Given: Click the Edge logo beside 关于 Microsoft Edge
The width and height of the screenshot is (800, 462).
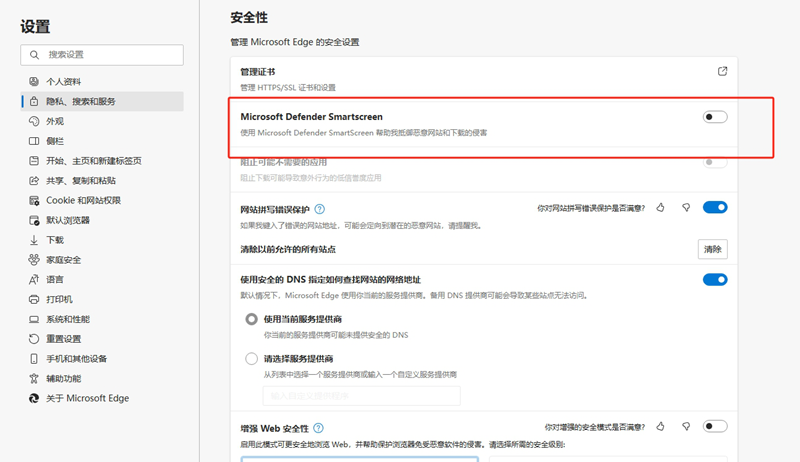Looking at the screenshot, I should click(x=34, y=398).
